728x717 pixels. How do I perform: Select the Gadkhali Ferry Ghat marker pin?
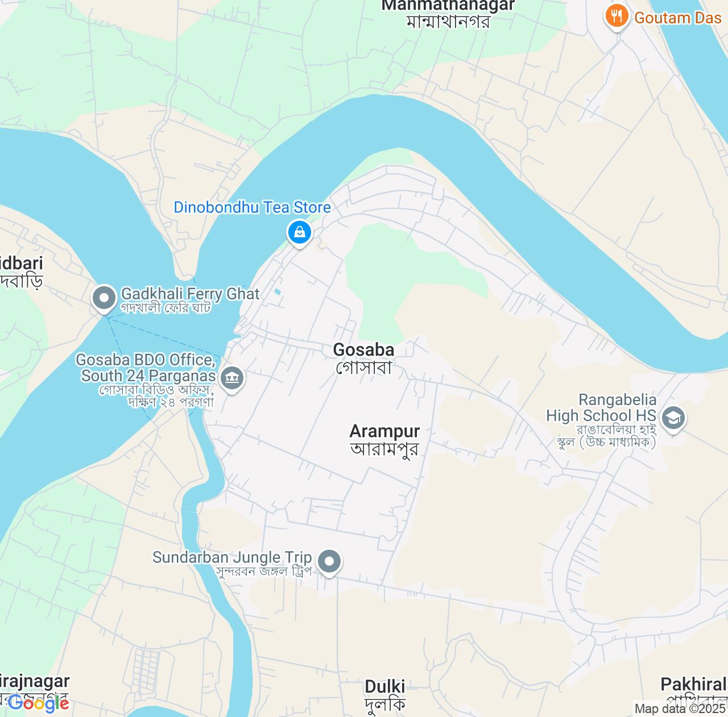click(104, 299)
